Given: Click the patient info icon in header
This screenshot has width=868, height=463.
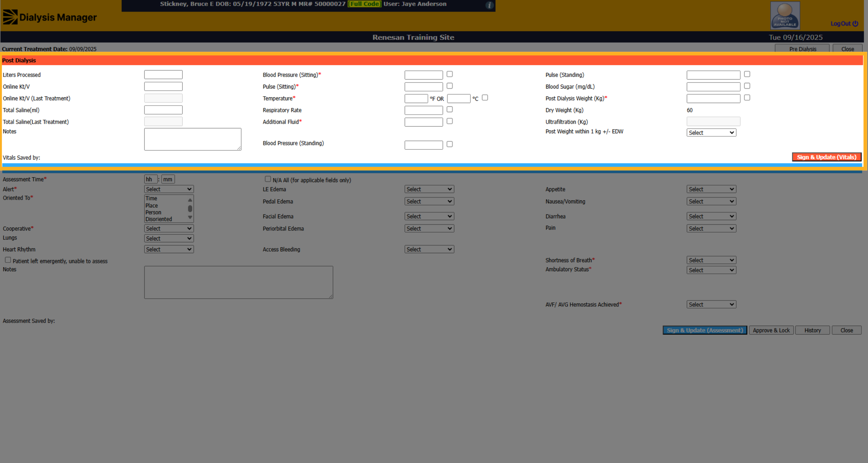Looking at the screenshot, I should pyautogui.click(x=489, y=5).
